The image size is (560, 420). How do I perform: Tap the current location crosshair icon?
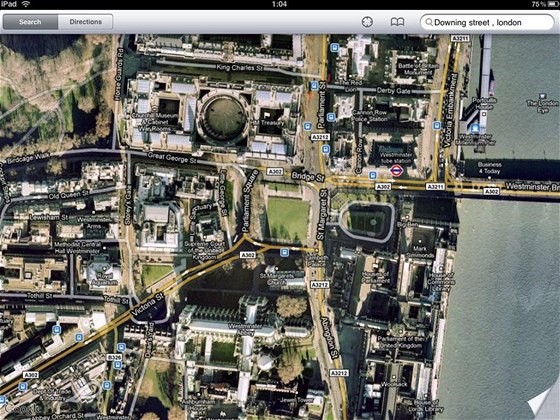[x=367, y=22]
